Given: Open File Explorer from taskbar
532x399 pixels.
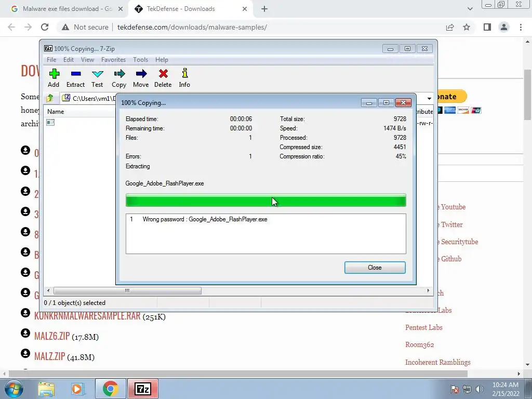Looking at the screenshot, I should (x=46, y=389).
